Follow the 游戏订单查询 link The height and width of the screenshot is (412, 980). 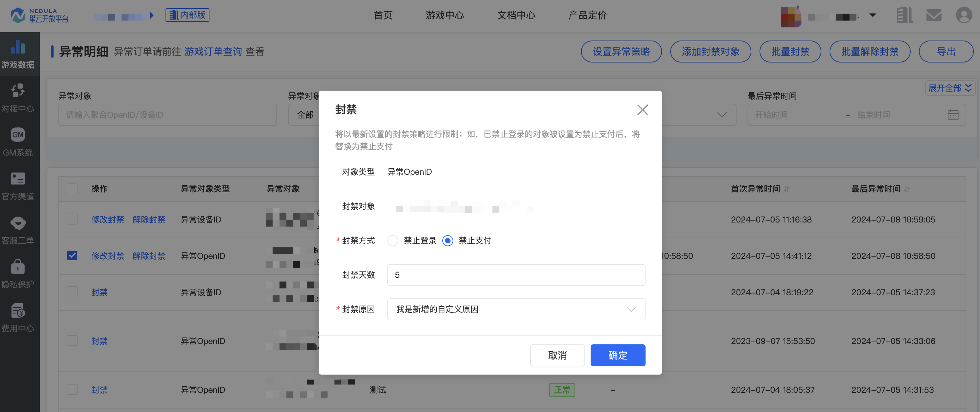pyautogui.click(x=213, y=51)
